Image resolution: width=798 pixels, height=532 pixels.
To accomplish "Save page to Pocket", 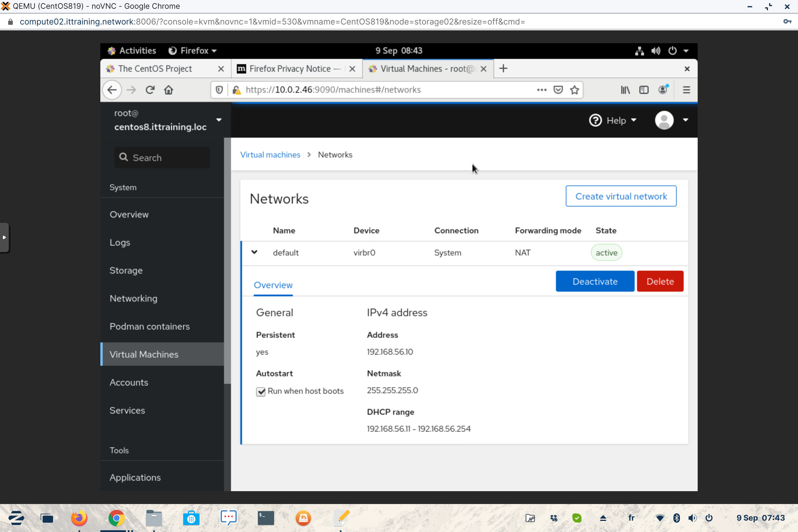I will click(x=558, y=90).
